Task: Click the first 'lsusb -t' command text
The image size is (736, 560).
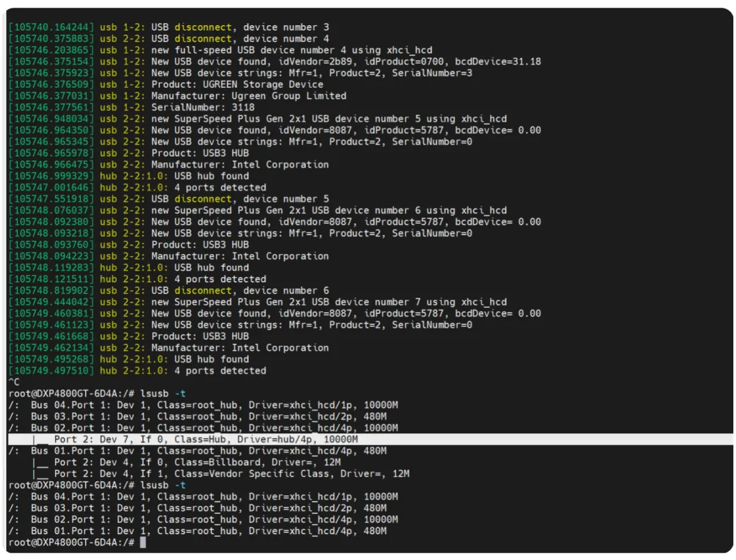Action: tap(163, 393)
